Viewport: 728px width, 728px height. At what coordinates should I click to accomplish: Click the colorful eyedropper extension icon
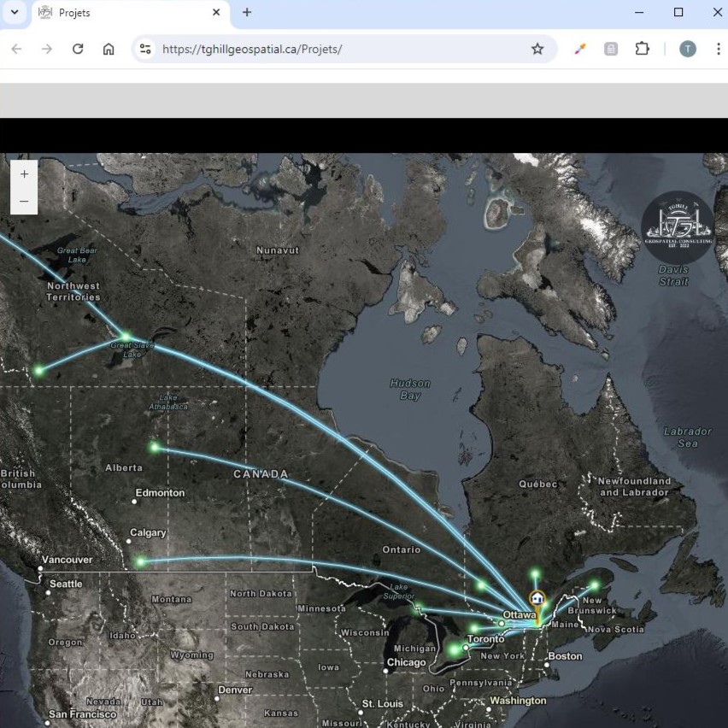pos(580,49)
